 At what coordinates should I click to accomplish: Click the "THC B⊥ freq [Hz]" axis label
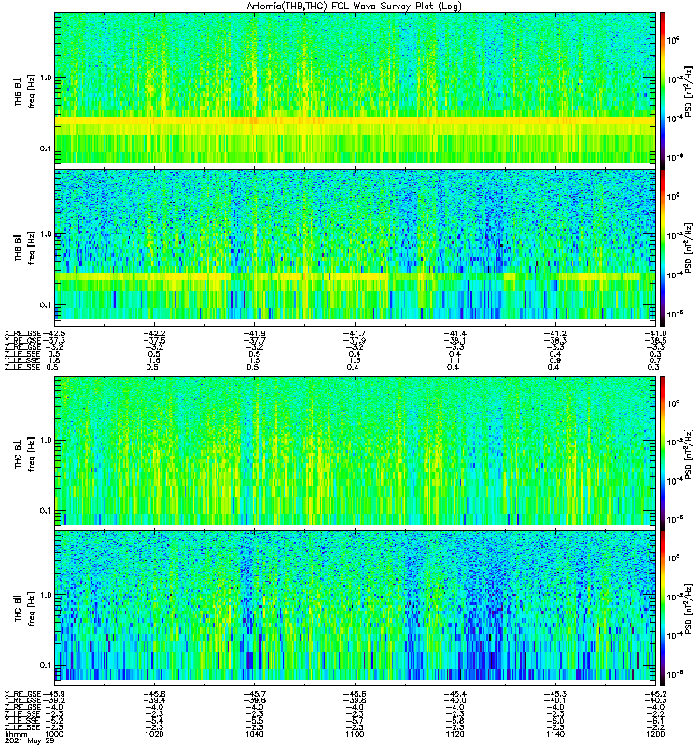[x=25, y=453]
